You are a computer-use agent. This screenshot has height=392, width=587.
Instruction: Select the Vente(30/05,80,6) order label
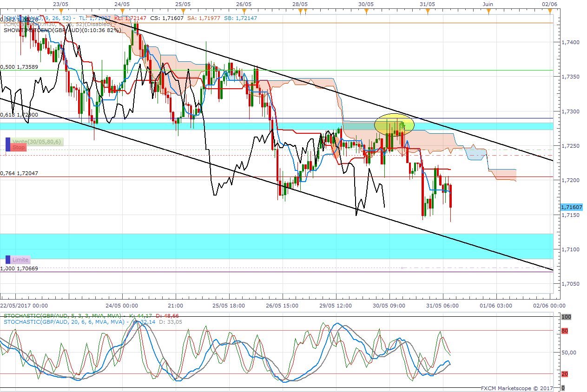click(x=37, y=142)
